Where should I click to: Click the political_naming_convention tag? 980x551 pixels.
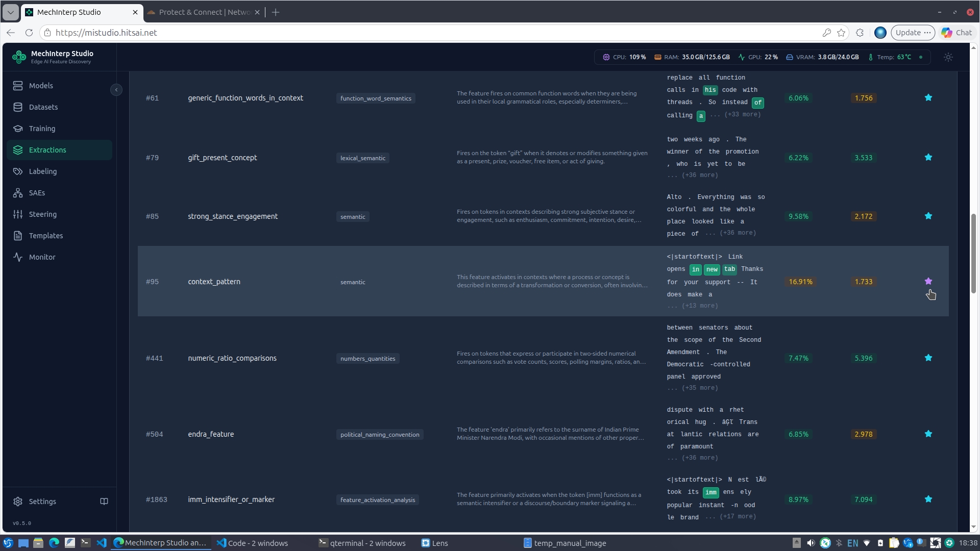pos(380,435)
